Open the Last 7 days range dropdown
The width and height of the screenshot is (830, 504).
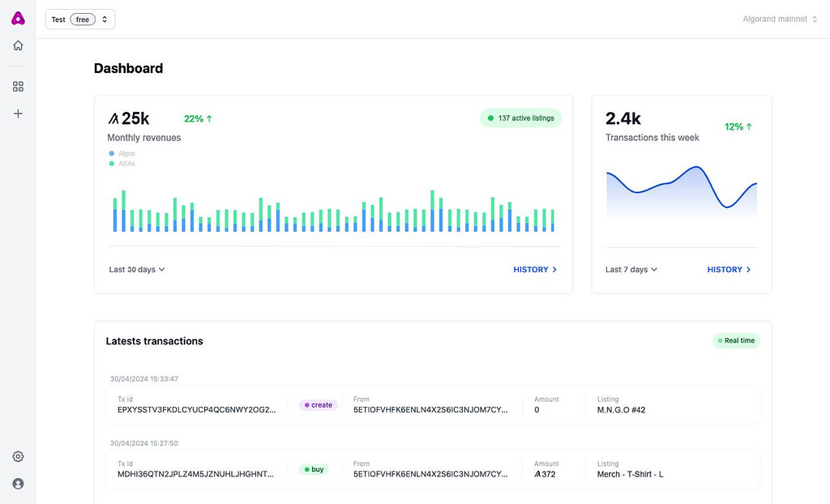point(631,269)
